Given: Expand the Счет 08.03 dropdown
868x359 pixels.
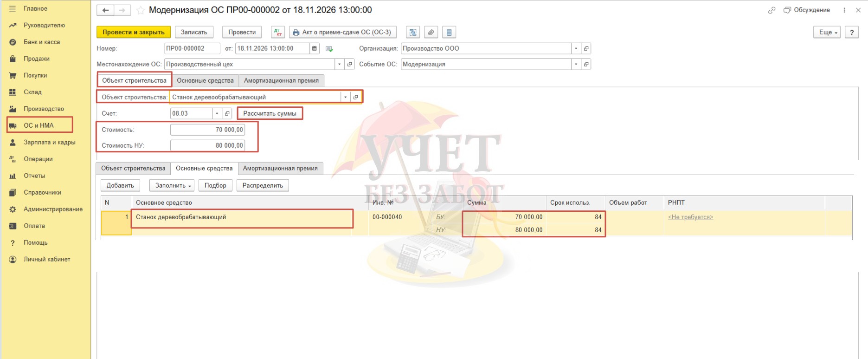Looking at the screenshot, I should [217, 113].
